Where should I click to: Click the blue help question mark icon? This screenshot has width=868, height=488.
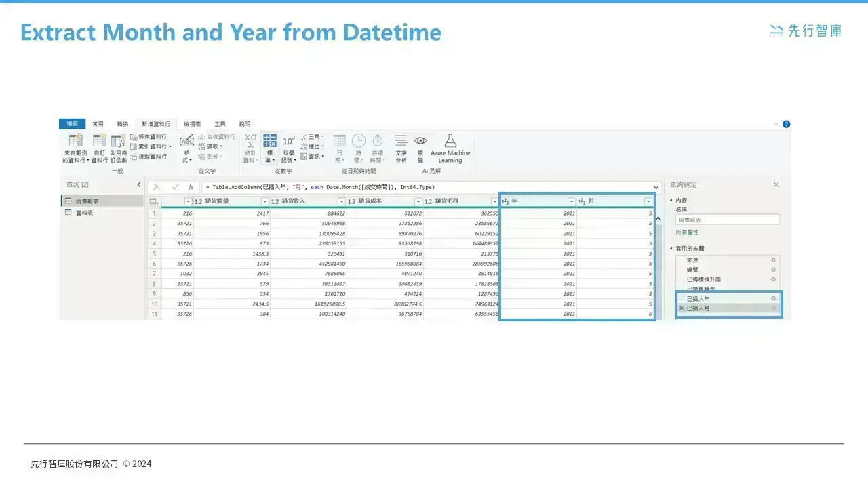pos(787,124)
